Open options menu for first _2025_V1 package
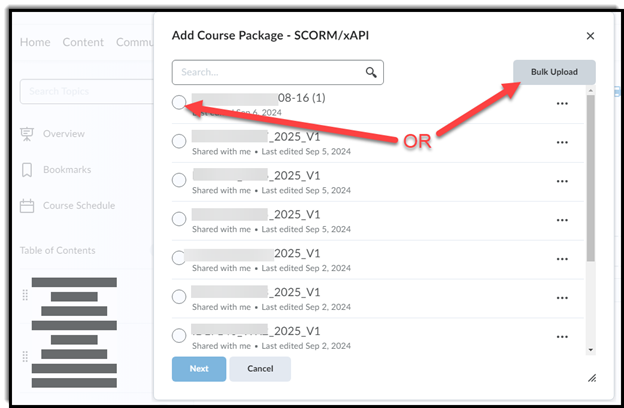 (562, 142)
